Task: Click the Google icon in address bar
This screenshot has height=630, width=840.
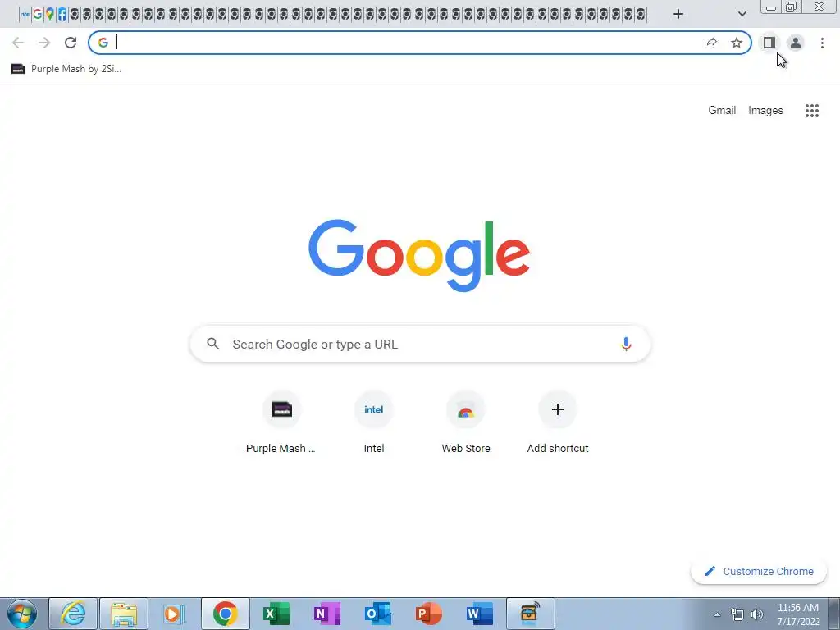Action: 103,43
